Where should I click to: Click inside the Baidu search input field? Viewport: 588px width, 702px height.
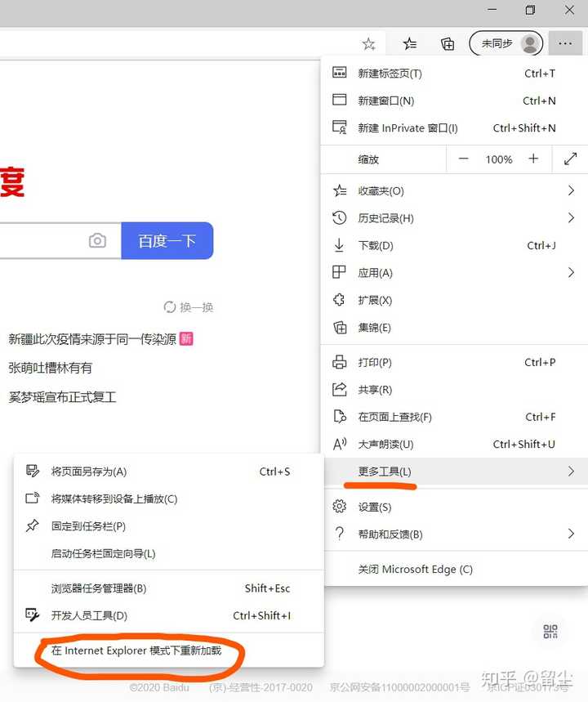click(x=42, y=241)
